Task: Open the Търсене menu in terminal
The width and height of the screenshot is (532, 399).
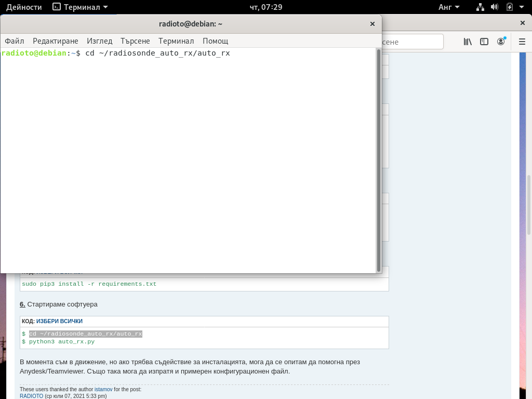Action: [x=135, y=41]
